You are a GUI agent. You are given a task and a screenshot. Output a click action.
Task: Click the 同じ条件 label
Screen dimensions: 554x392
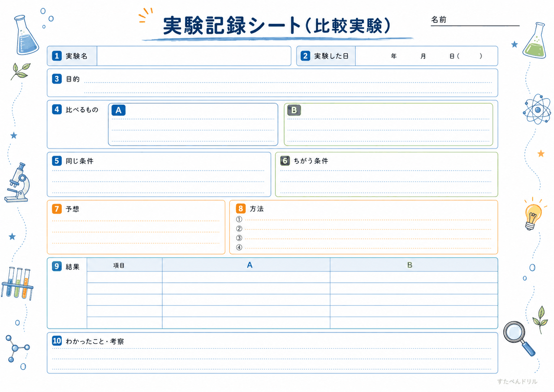(80, 161)
